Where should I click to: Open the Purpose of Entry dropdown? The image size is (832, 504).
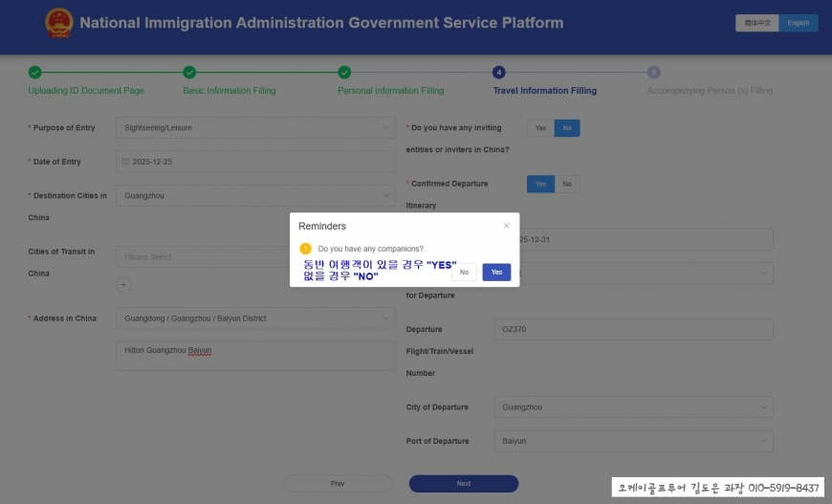254,127
